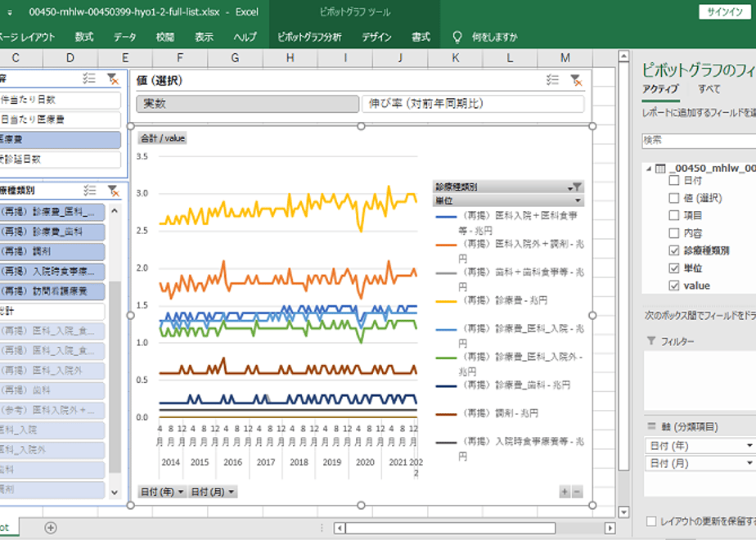Click multi-select icon in 診療種類別 slicer
756x540 pixels.
click(x=90, y=190)
